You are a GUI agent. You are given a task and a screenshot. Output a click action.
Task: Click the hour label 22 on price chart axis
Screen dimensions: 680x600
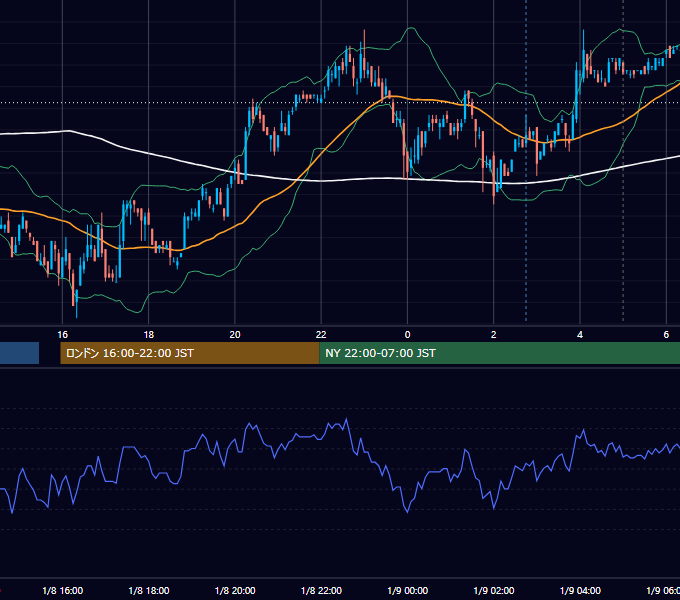click(321, 335)
